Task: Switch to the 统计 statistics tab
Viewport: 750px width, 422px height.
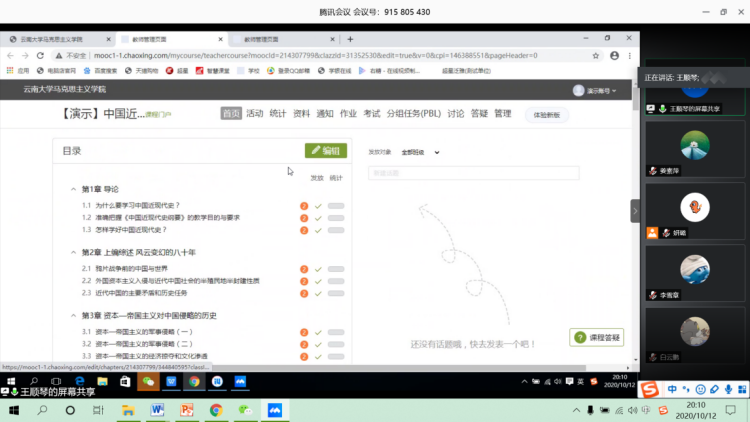Action: (x=277, y=114)
